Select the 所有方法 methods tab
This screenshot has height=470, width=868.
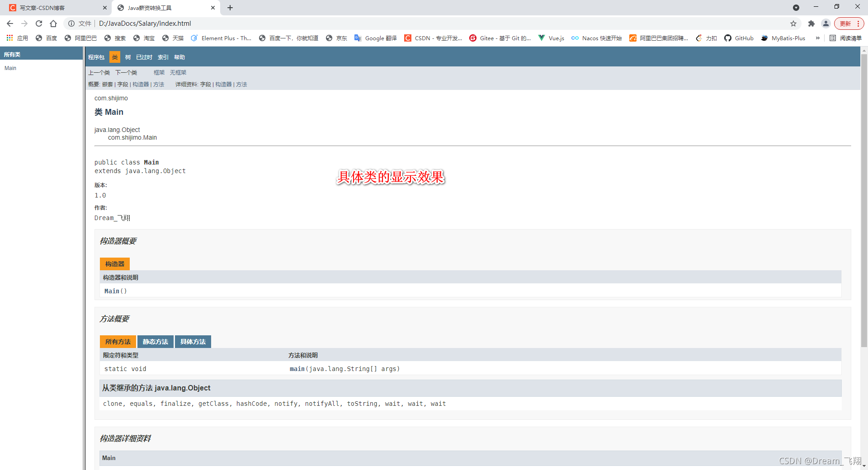click(x=118, y=342)
